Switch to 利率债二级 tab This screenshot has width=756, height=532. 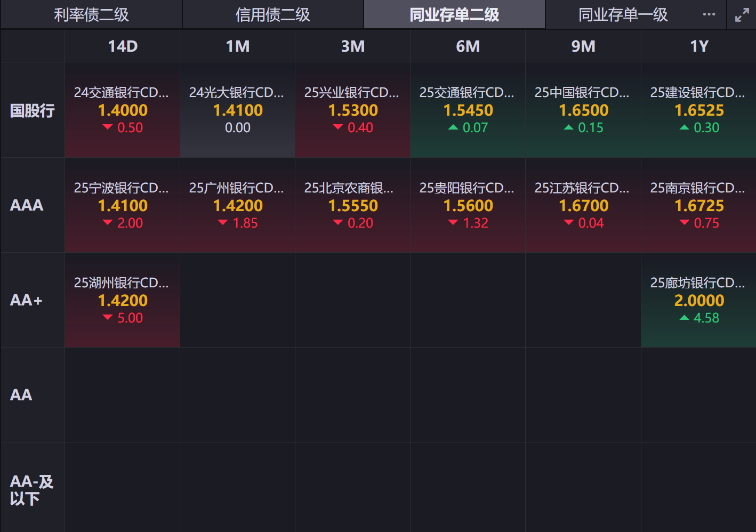tap(91, 14)
